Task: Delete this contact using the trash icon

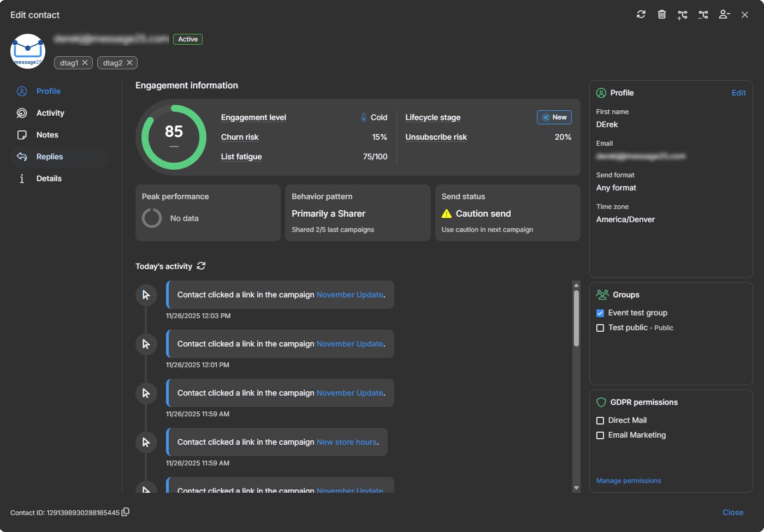Action: pyautogui.click(x=661, y=14)
